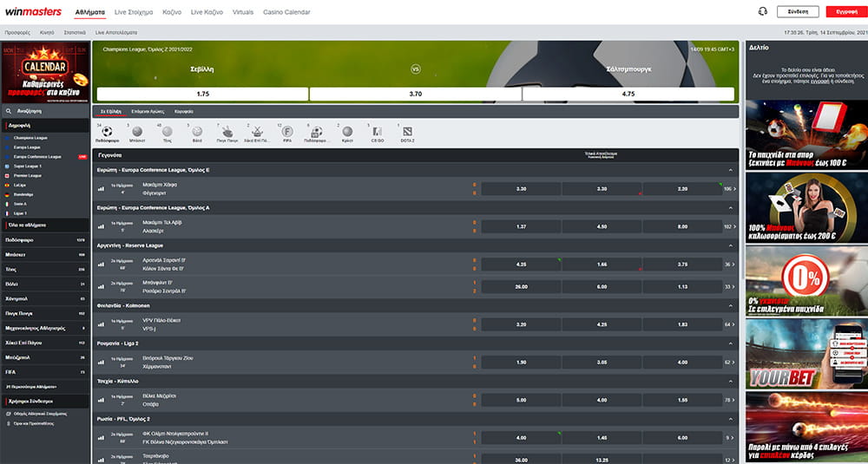Collapse Europa Conference League Όμιλος Α section
The image size is (868, 464).
click(x=731, y=208)
